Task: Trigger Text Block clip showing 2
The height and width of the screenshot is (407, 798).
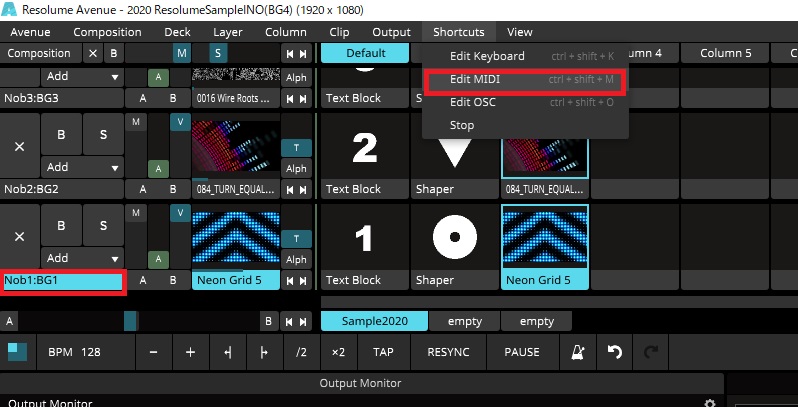Action: pyautogui.click(x=365, y=146)
